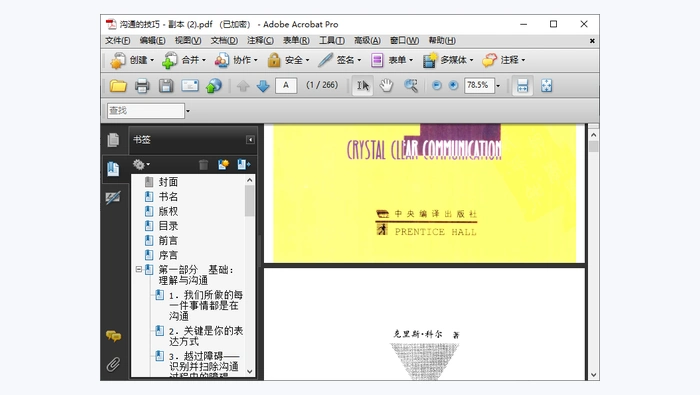Open the 高级(A) menu
Image resolution: width=700 pixels, height=395 pixels.
pyautogui.click(x=367, y=41)
